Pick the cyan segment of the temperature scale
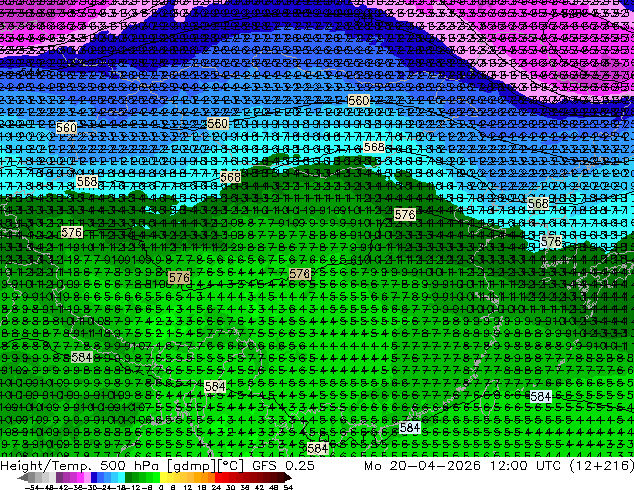The width and height of the screenshot is (634, 490). click(121, 478)
